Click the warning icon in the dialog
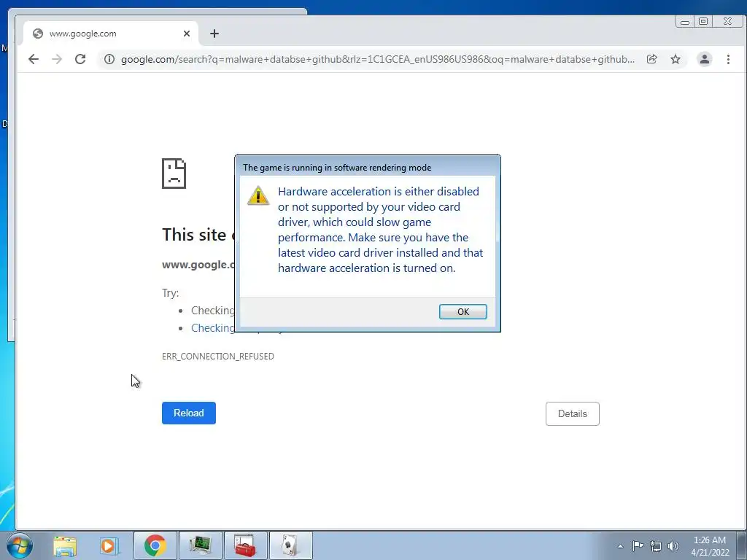 (258, 195)
